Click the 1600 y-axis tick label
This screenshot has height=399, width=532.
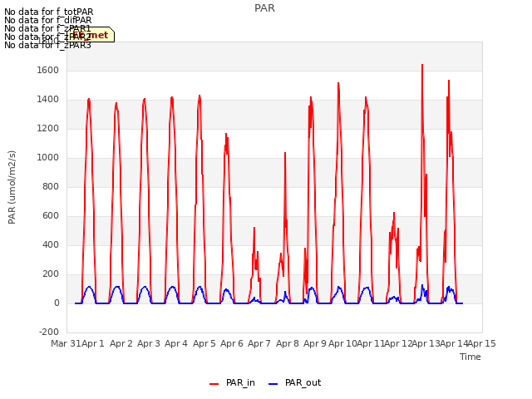[48, 70]
